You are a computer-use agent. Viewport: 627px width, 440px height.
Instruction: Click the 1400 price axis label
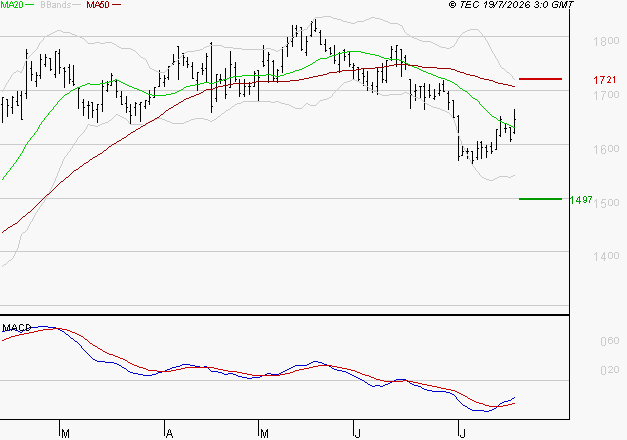pos(606,256)
